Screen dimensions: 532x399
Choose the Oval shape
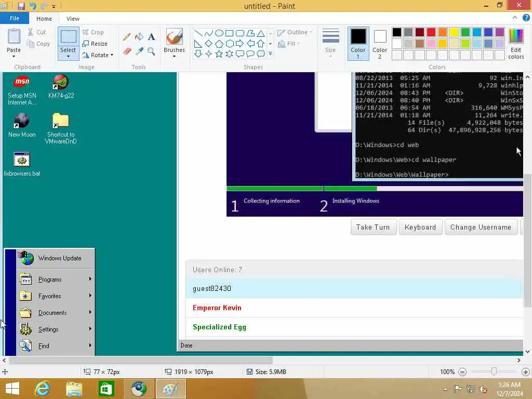click(219, 33)
